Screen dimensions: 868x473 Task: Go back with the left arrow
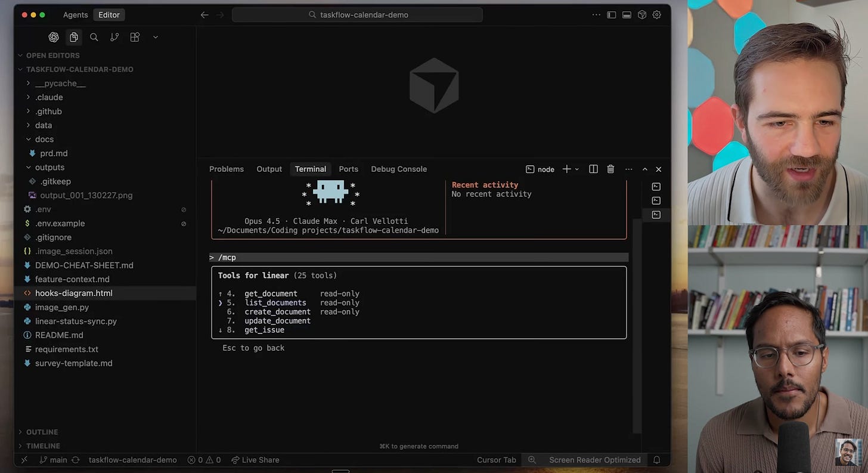[204, 15]
